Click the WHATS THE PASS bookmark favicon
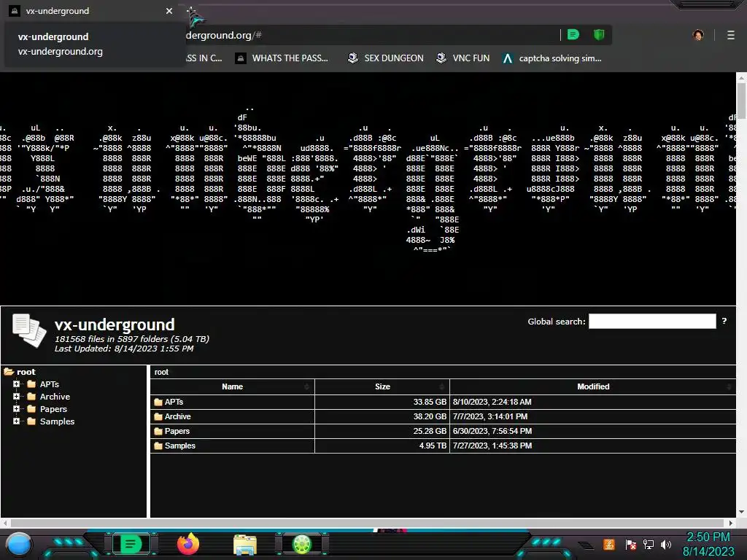 241,58
